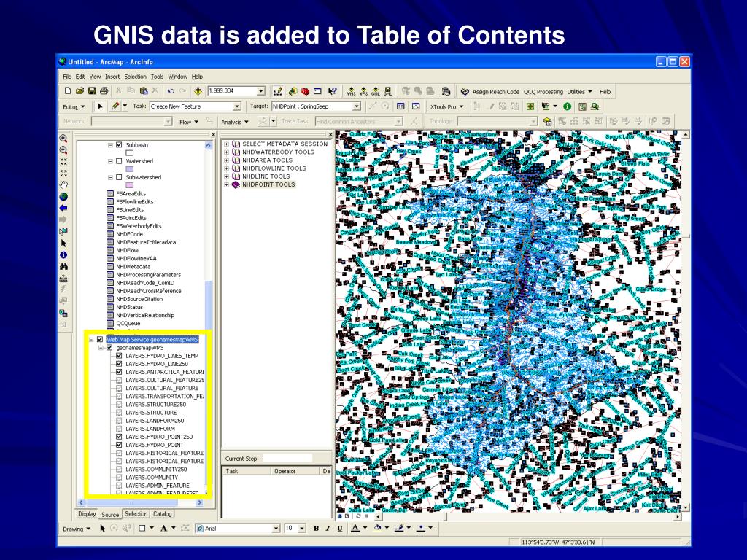Image resolution: width=747 pixels, height=560 pixels.
Task: Select the NHDFlowlineVAA table
Action: point(136,259)
